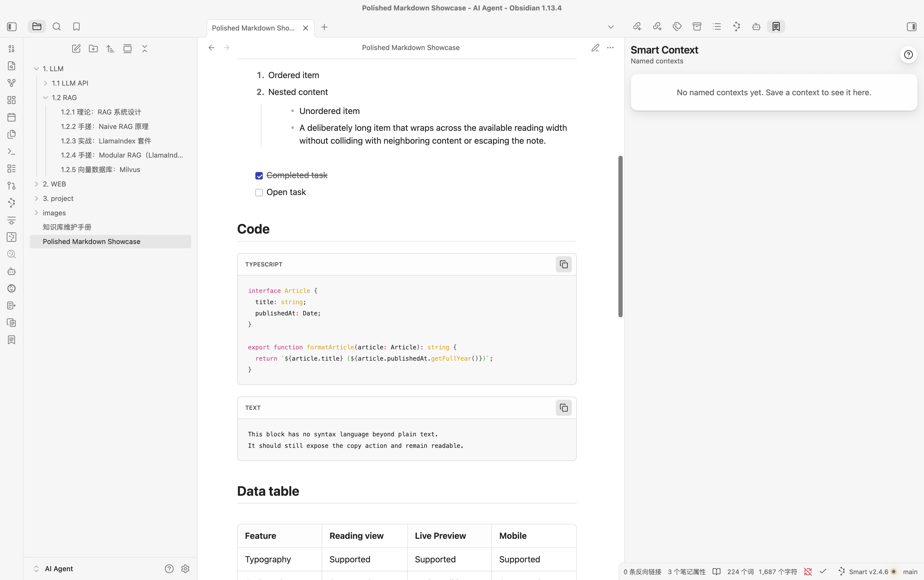Open canvas from the ribbon
The width and height of the screenshot is (924, 580).
coord(11,100)
